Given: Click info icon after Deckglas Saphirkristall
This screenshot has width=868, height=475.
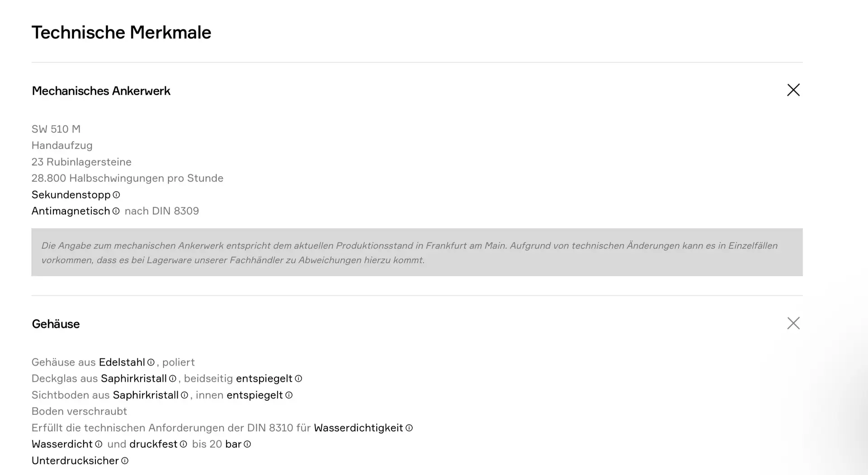Looking at the screenshot, I should click(x=172, y=379).
